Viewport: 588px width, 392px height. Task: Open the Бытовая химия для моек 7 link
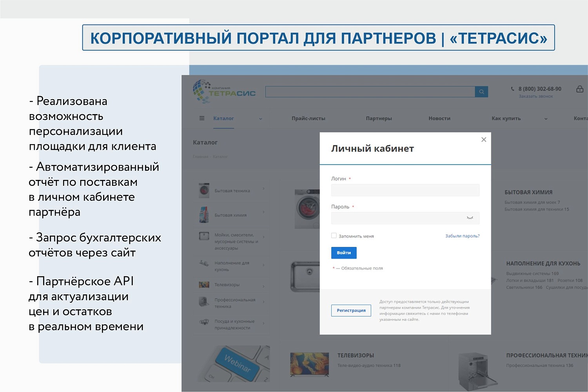pyautogui.click(x=532, y=202)
